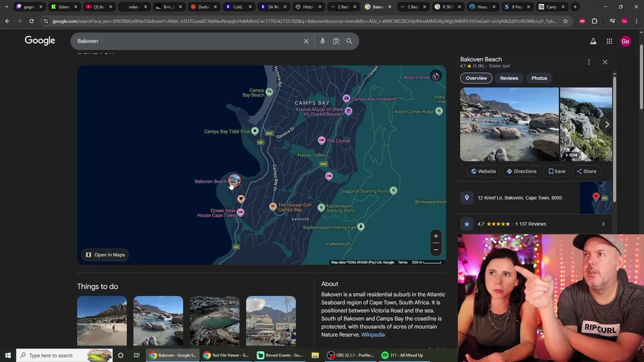The height and width of the screenshot is (362, 644).
Task: Save Bakoven Beach place
Action: pos(557,171)
